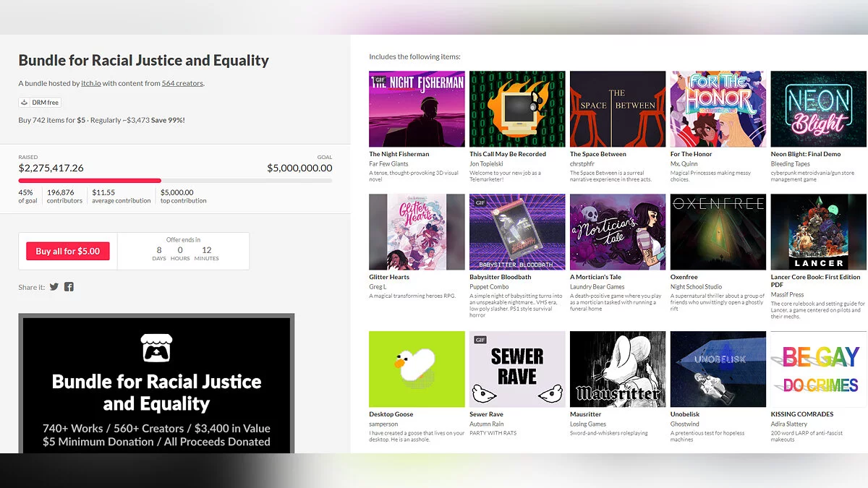Click For The Honor cover image
The width and height of the screenshot is (868, 488).
click(x=718, y=109)
